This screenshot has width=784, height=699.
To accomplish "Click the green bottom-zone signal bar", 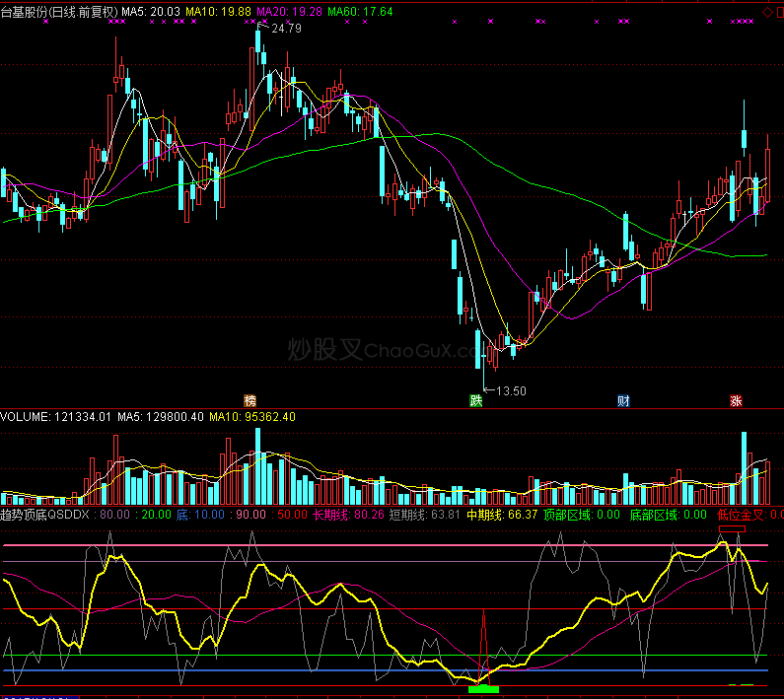I will [x=483, y=688].
